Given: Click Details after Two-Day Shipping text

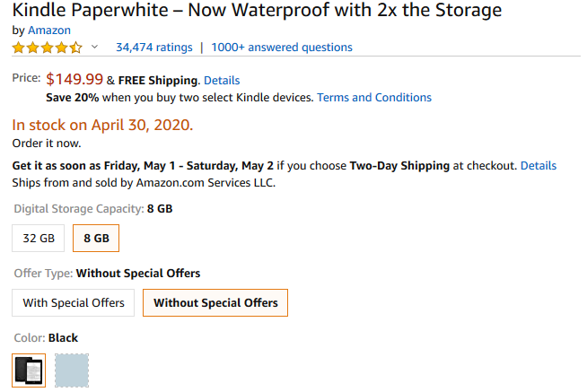Looking at the screenshot, I should pos(539,166).
